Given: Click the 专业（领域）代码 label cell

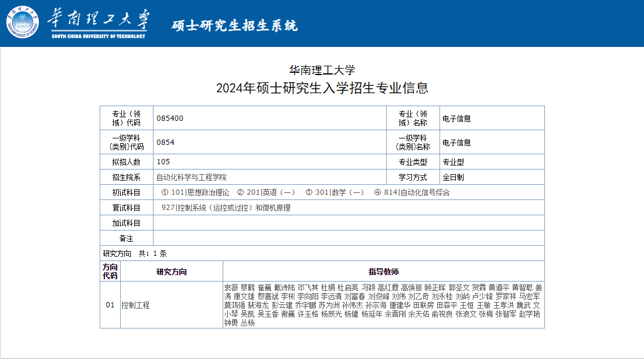Looking at the screenshot, I should (x=127, y=118).
